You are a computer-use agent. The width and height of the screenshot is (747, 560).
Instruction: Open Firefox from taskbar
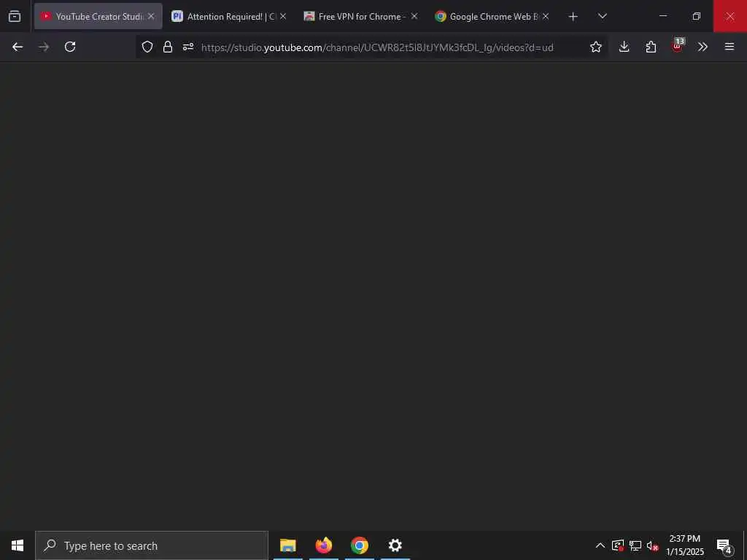pos(323,545)
